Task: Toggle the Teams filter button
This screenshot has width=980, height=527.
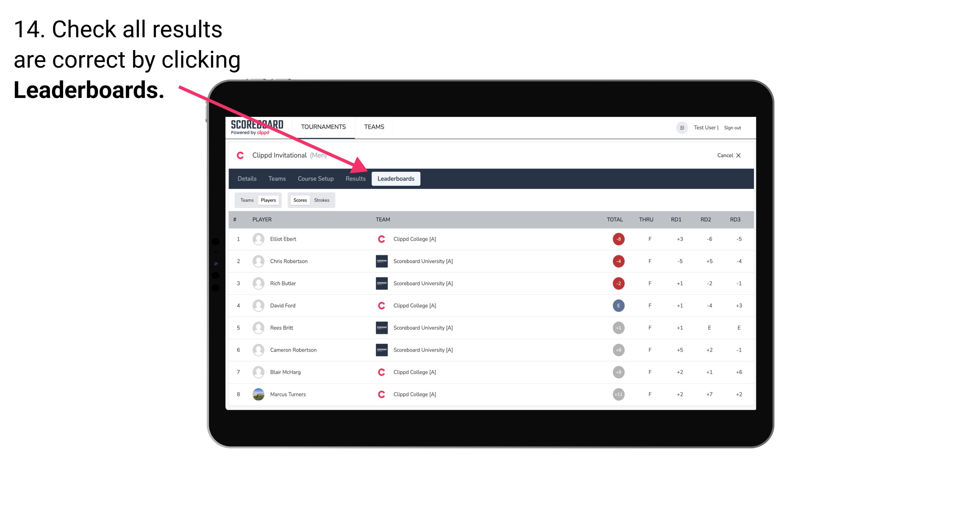Action: tap(245, 199)
